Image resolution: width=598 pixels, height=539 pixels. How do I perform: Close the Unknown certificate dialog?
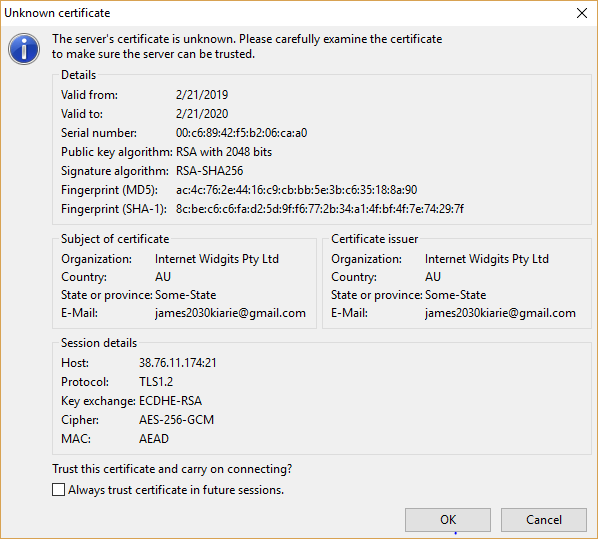tap(582, 13)
